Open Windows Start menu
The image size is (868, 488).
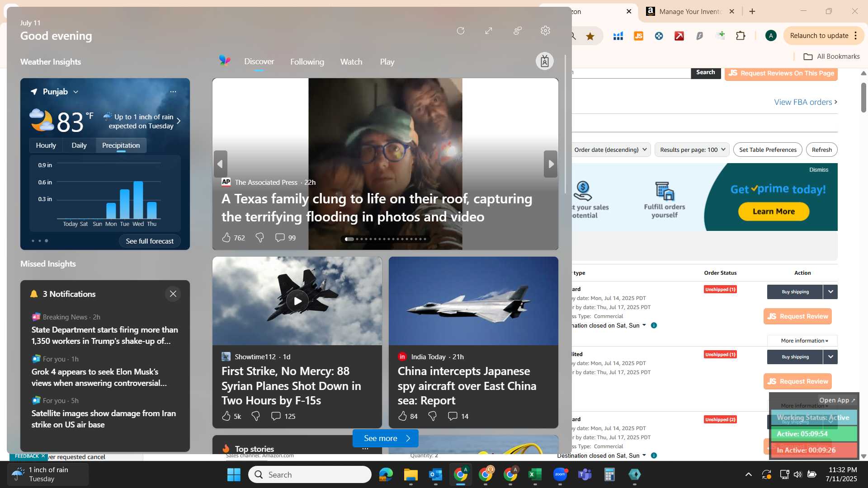234,474
